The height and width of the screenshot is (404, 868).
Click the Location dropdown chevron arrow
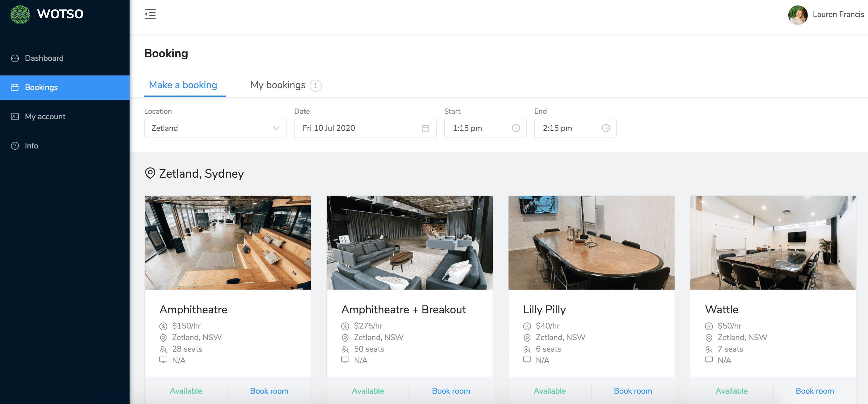coord(276,128)
